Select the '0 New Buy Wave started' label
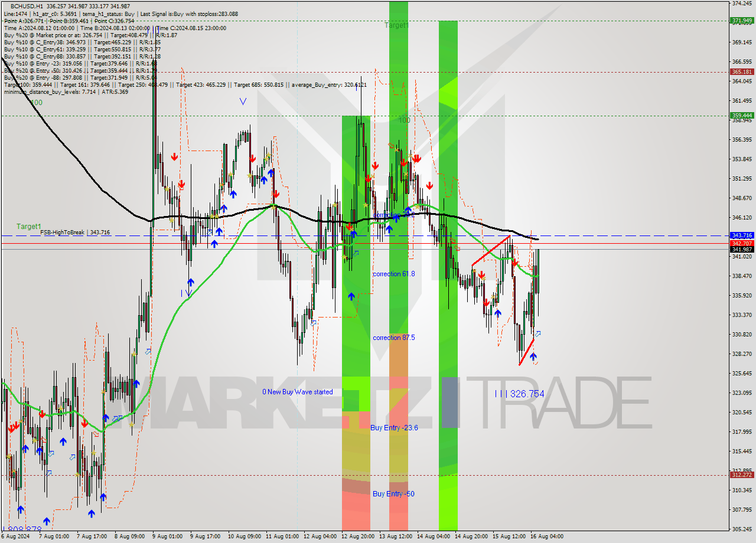 [x=298, y=392]
